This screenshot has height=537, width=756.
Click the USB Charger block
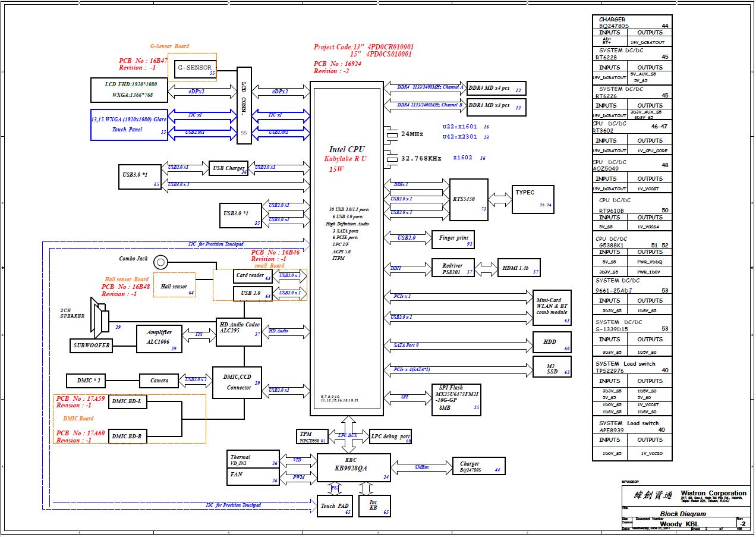pyautogui.click(x=229, y=168)
